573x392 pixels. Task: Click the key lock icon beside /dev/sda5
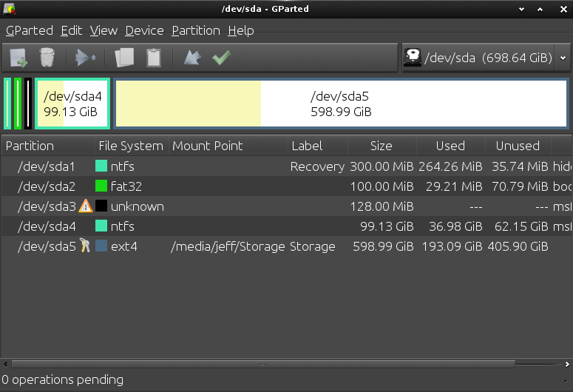(x=85, y=246)
